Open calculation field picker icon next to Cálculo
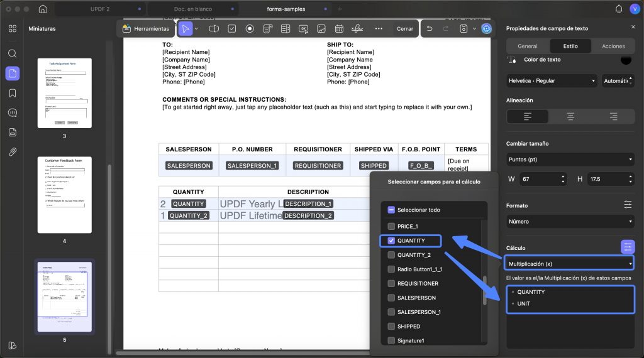 627,247
